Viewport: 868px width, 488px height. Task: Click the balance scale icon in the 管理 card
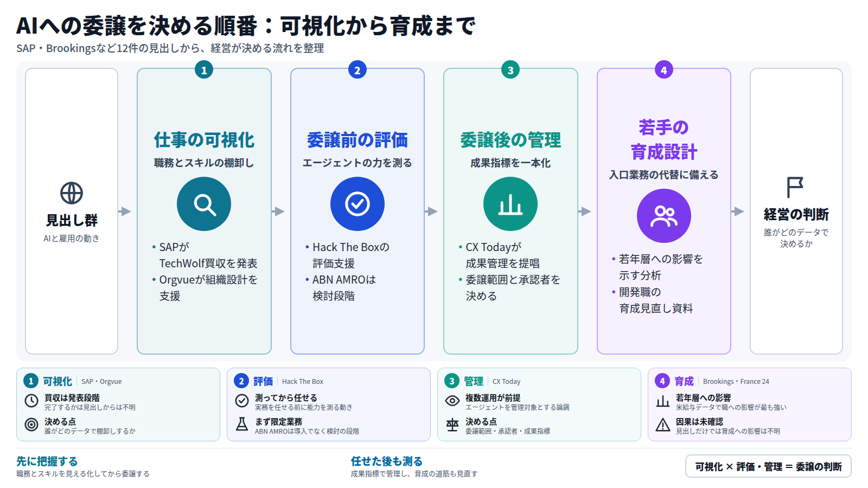[452, 425]
